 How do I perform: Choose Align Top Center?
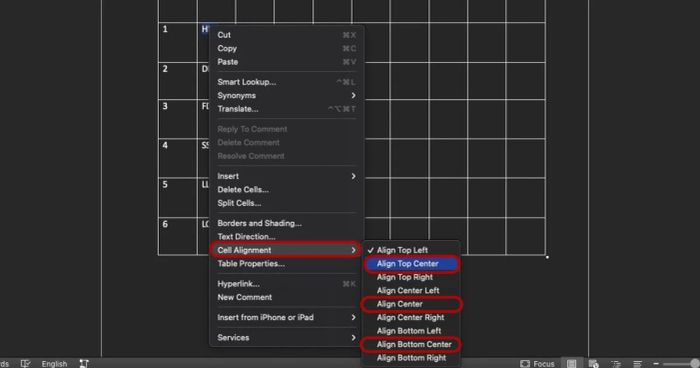pos(411,263)
